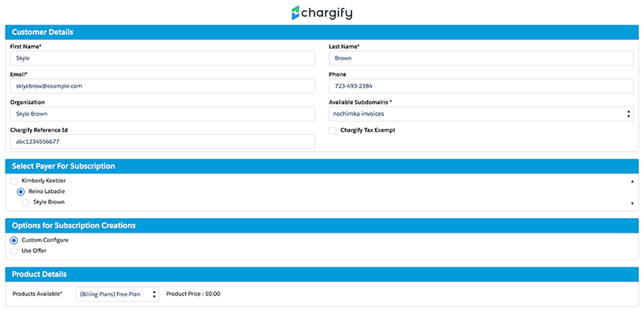This screenshot has height=311, width=644.
Task: Open the Available Subdomains dropdown
Action: pos(482,114)
